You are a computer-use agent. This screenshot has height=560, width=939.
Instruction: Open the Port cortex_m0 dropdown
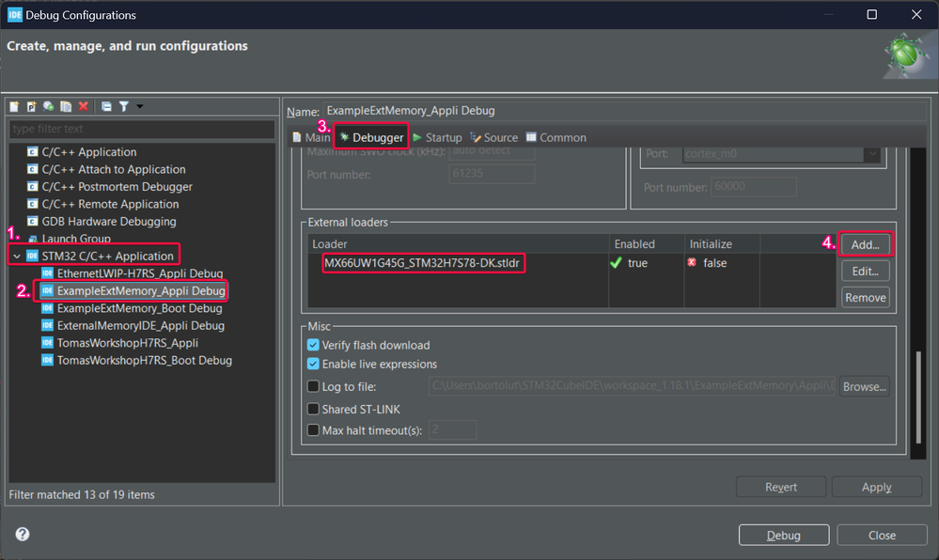(x=872, y=154)
